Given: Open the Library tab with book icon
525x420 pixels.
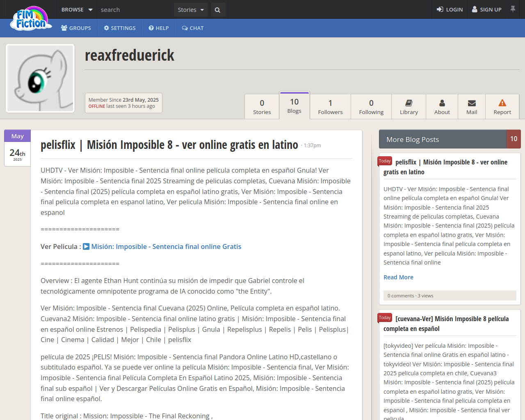Looking at the screenshot, I should 409,107.
